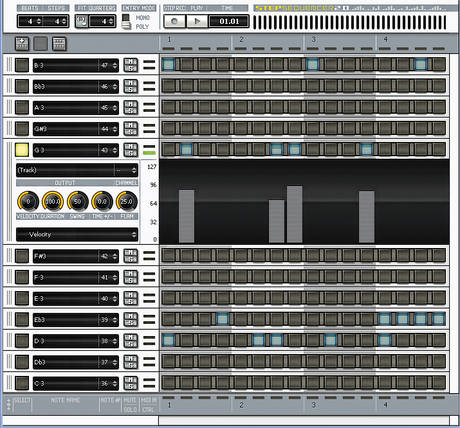Click the MIDI in/ctrl bars on E3 row
460x428 pixels.
(x=149, y=298)
